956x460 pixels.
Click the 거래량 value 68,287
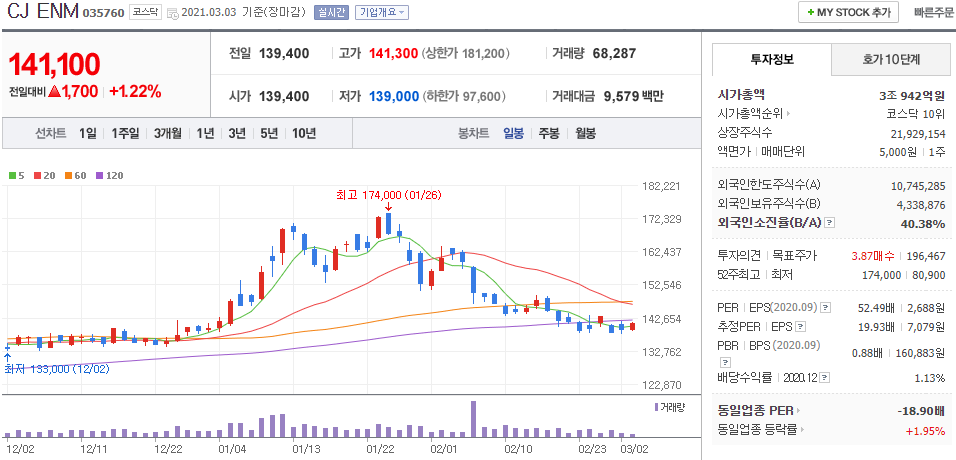tap(615, 54)
